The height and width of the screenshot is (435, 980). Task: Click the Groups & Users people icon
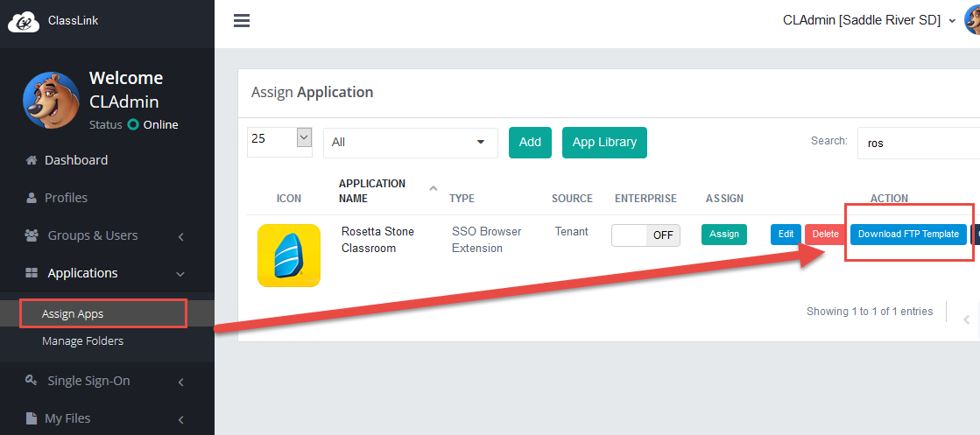click(x=32, y=235)
